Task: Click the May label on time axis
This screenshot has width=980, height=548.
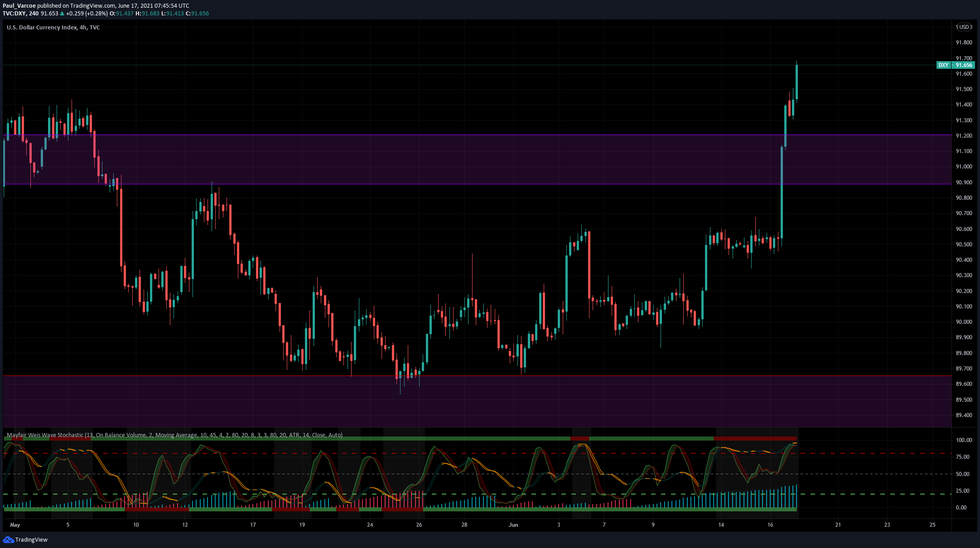Action: [x=15, y=525]
